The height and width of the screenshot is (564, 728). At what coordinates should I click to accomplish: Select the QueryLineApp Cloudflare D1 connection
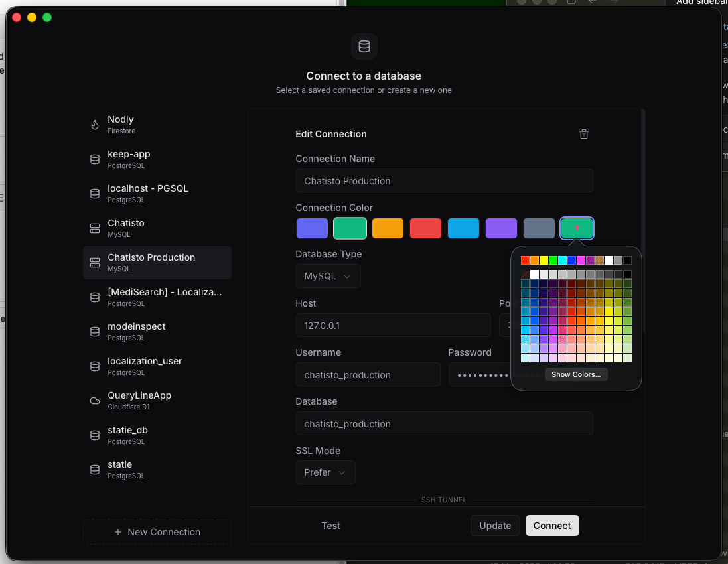[157, 401]
